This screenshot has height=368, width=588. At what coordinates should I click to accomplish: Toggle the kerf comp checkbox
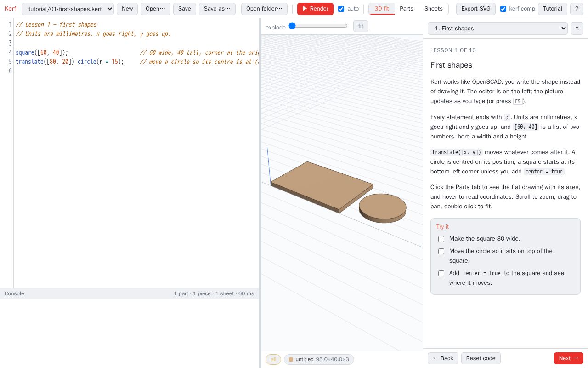[x=503, y=9]
